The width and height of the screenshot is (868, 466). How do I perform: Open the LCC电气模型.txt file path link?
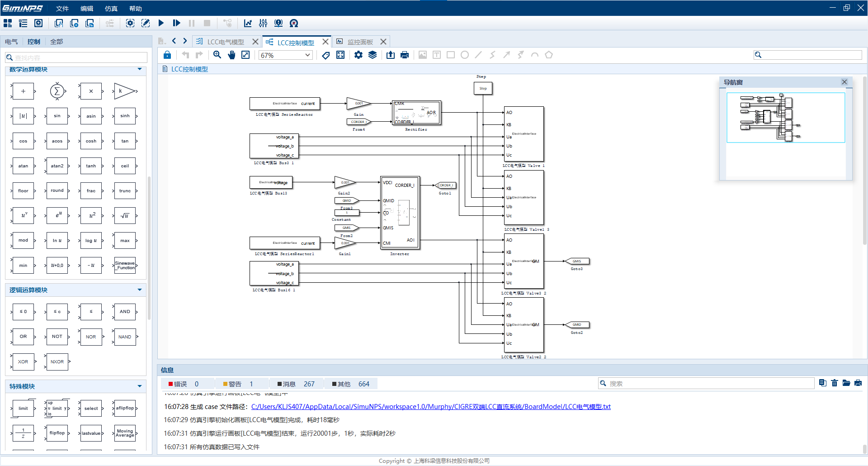coord(431,407)
